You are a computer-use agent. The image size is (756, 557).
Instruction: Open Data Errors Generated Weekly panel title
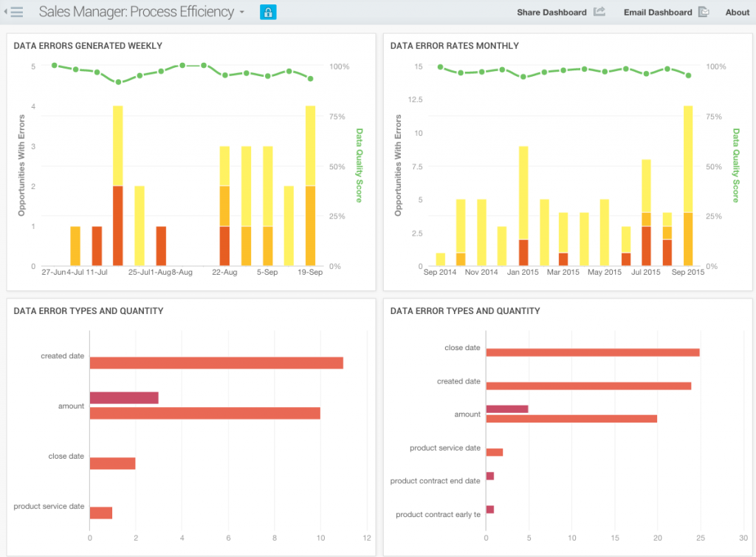[88, 46]
